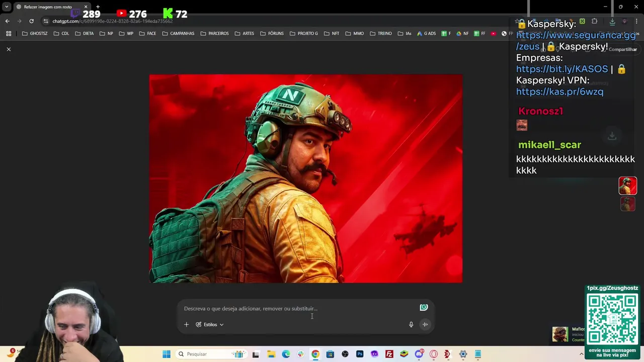Open BlueStacks from the taskbar
Screen dimensions: 644x362
pos(404,354)
